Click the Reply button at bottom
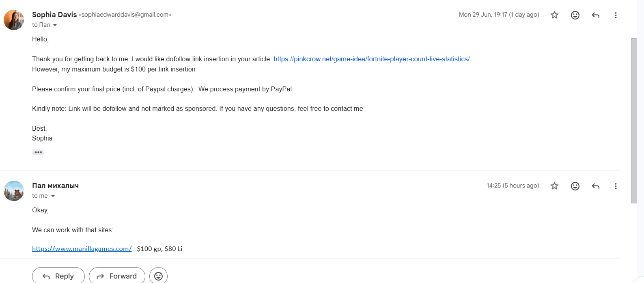This screenshot has height=283, width=644. 58,276
